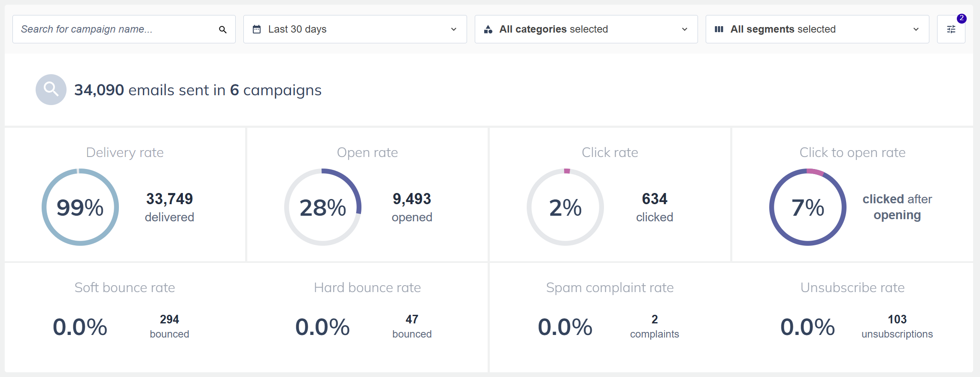Image resolution: width=980 pixels, height=377 pixels.
Task: Click the 103 unsubscriptions count
Action: 897,320
